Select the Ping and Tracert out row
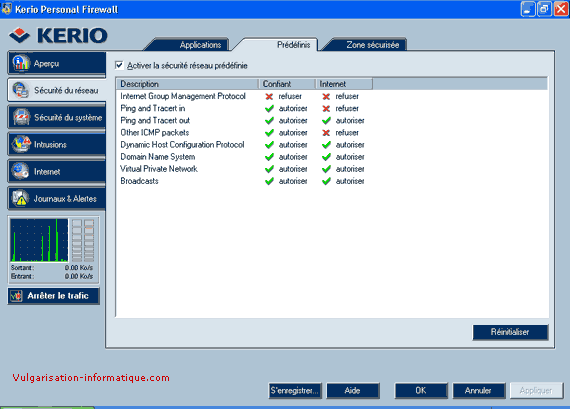Viewport: 570px width, 409px height. pyautogui.click(x=332, y=120)
